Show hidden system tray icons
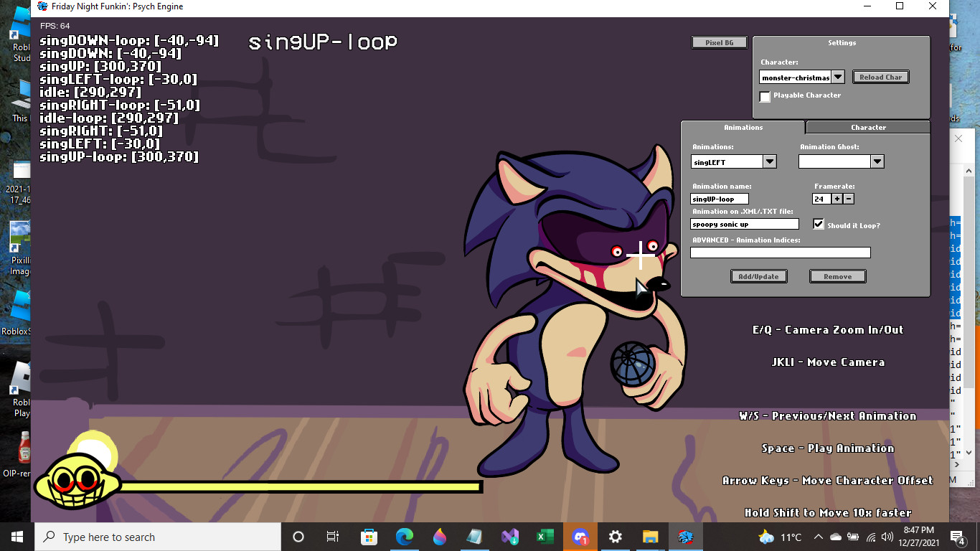The image size is (980, 551). tap(818, 537)
